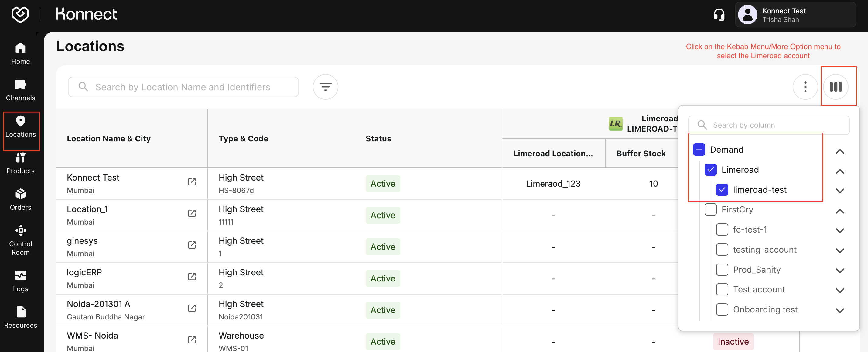Screen dimensions: 868x352
Task: Open the kebab more options menu
Action: click(x=805, y=87)
